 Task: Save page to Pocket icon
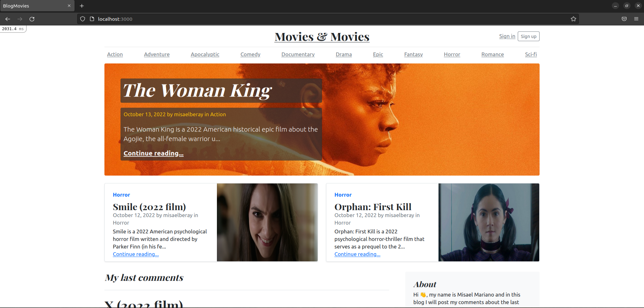coord(624,19)
